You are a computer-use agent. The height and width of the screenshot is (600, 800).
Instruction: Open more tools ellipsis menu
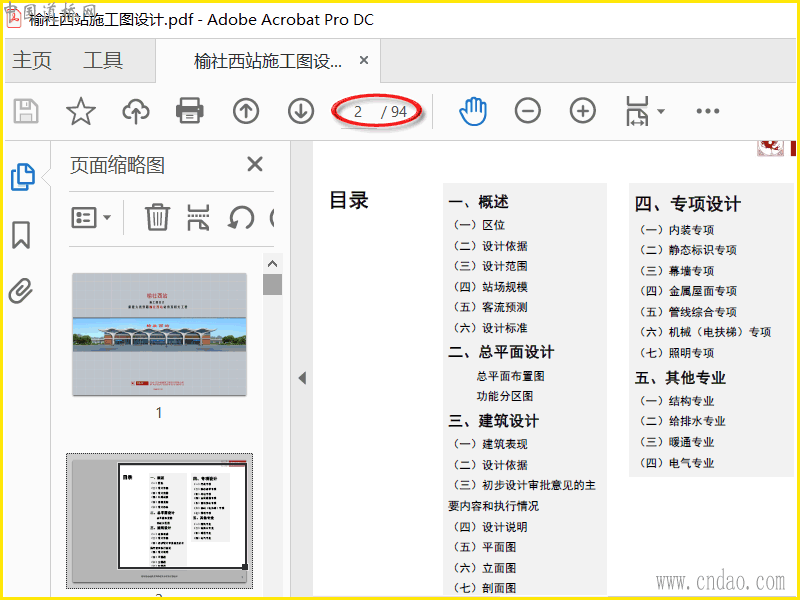(x=708, y=111)
